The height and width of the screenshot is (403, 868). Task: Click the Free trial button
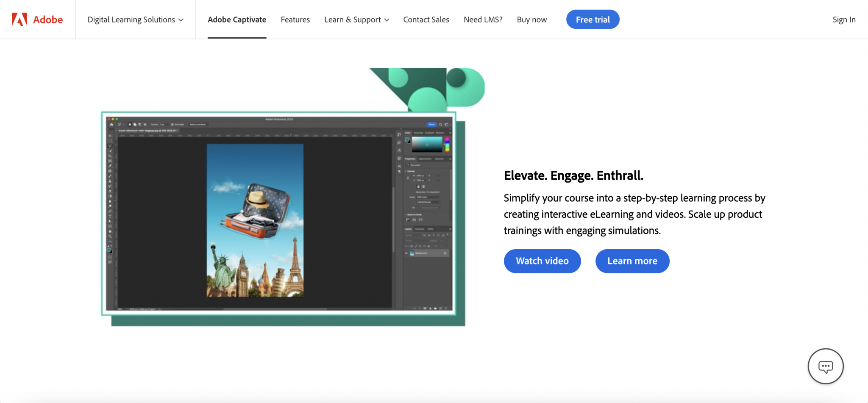pyautogui.click(x=592, y=19)
